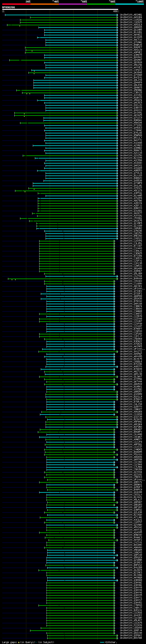Viewport: 146px width, 644px height.
Task: Click hit label UniRef100_Q42677
Action: pyautogui.click(x=131, y=213)
